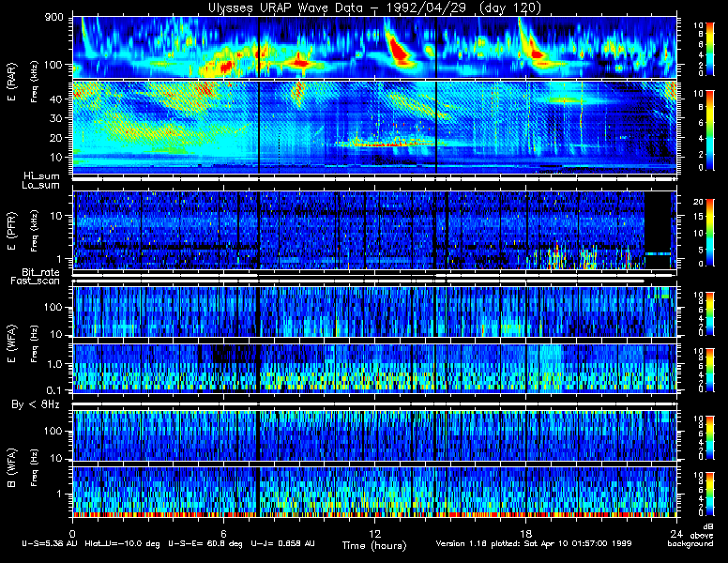
Task: Click the '900' kHz tick label
Action: tap(53, 18)
